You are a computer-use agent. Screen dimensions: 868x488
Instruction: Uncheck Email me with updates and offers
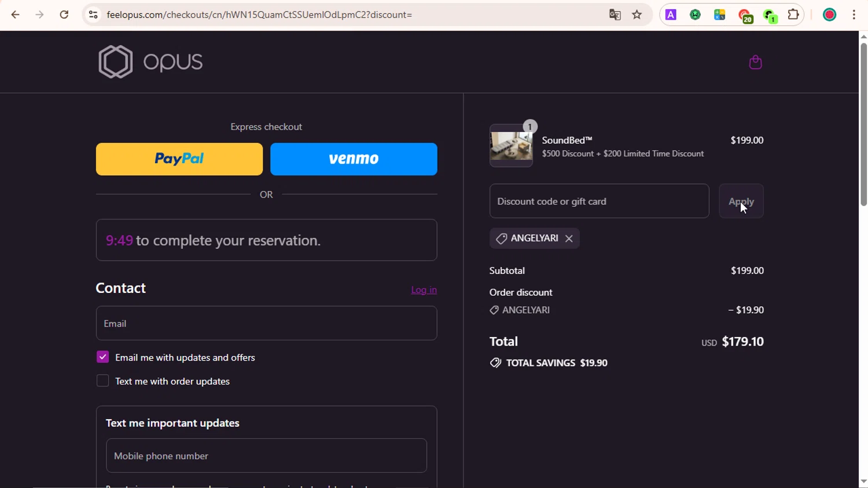click(102, 357)
